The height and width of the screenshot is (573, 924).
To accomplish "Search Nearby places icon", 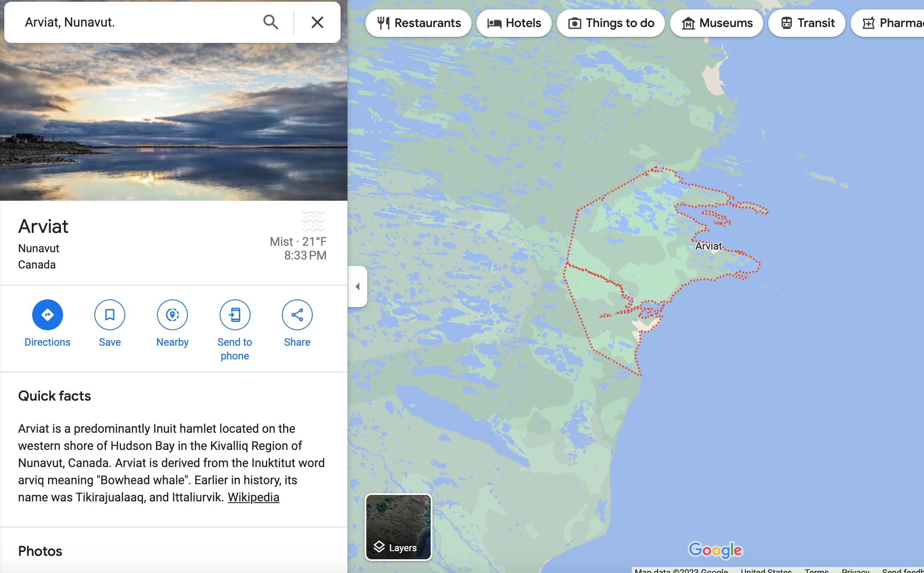I will pyautogui.click(x=172, y=315).
